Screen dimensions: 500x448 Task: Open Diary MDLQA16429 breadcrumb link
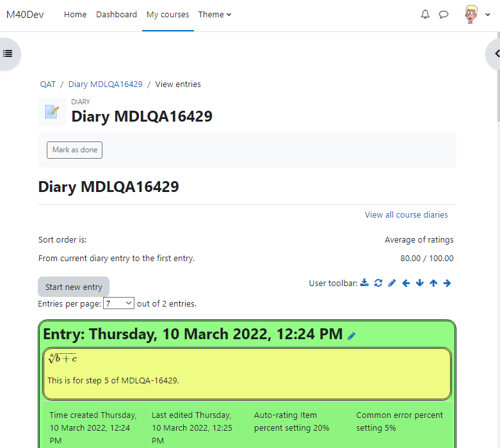105,84
